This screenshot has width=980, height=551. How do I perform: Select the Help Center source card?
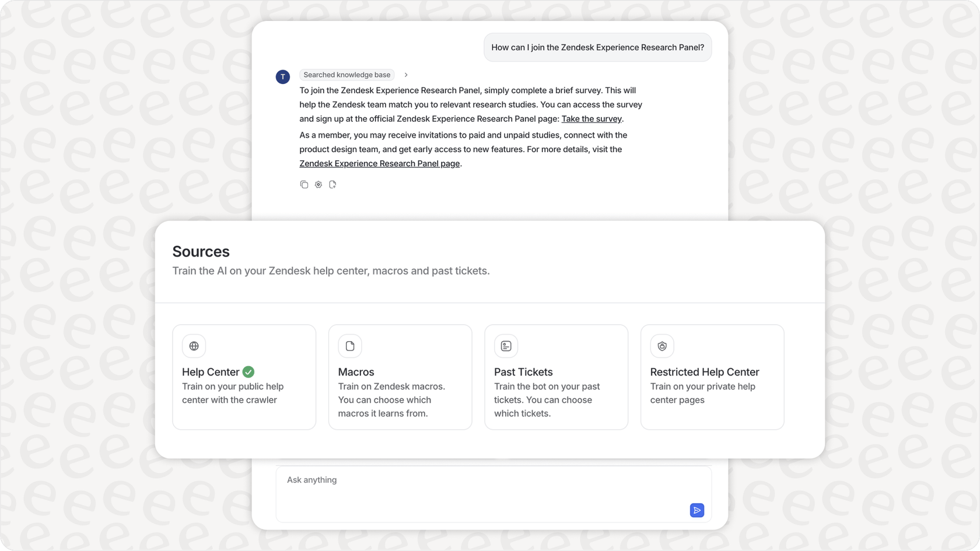(244, 377)
